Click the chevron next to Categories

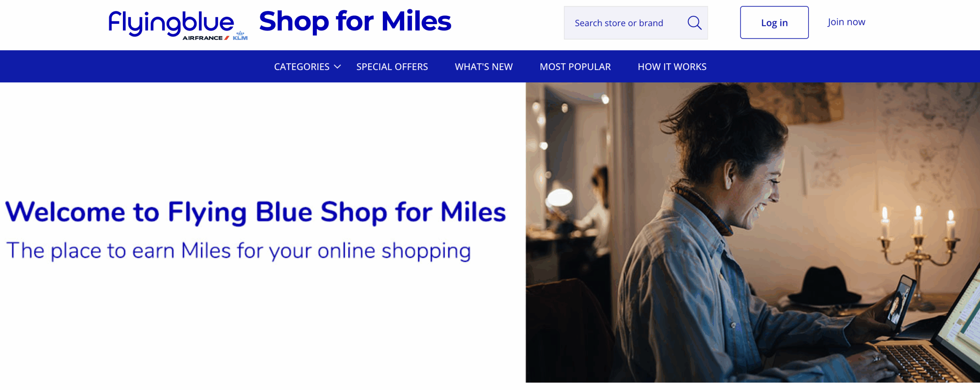(337, 67)
